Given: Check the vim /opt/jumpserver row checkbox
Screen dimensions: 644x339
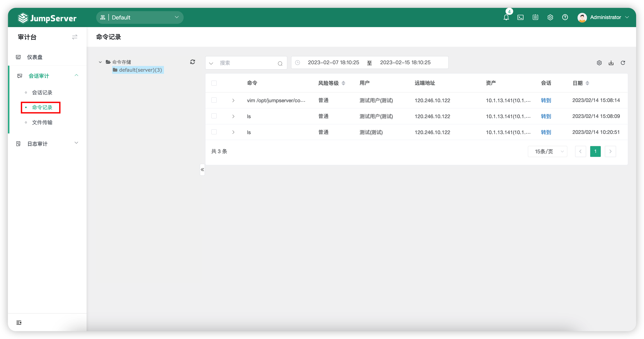Looking at the screenshot, I should (214, 100).
